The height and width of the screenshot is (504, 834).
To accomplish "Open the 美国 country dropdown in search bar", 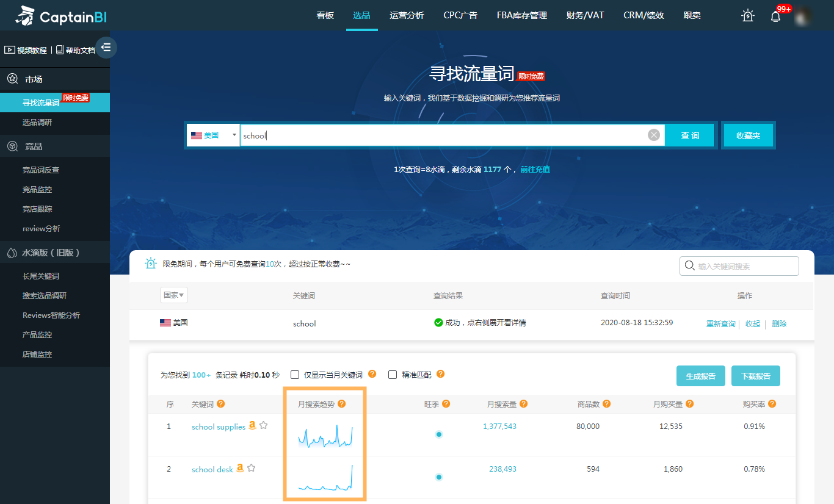I will coord(213,135).
